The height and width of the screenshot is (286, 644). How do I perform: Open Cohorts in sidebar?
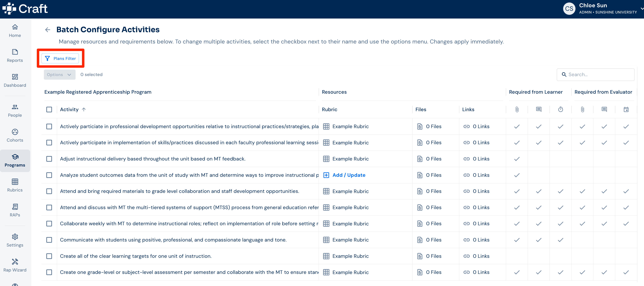pos(15,136)
